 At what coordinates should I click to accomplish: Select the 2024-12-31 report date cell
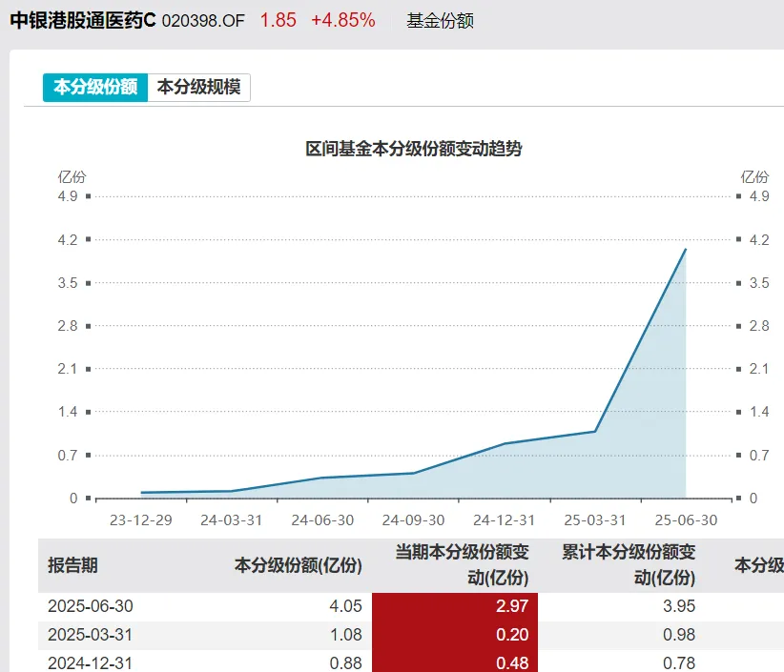point(91,663)
